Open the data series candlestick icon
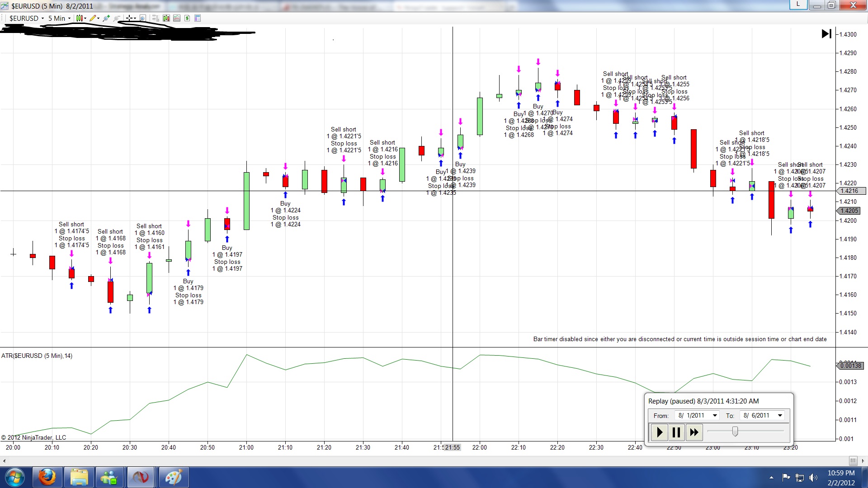 pyautogui.click(x=166, y=18)
